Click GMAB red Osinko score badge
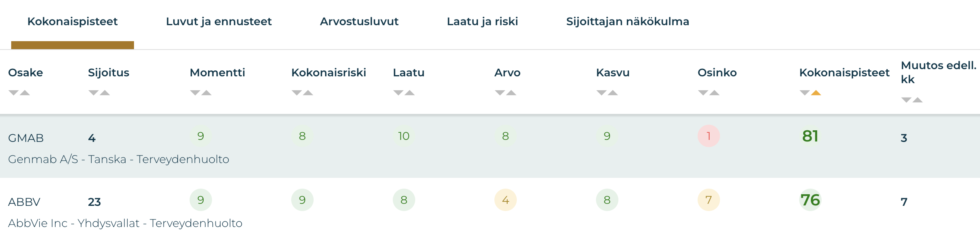This screenshot has height=239, width=980. pos(708,136)
